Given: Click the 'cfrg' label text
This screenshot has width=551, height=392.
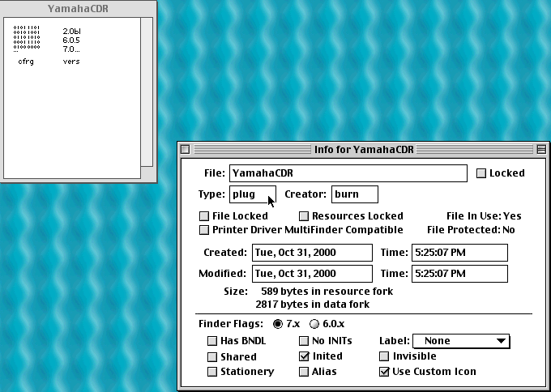Looking at the screenshot, I should [x=26, y=62].
